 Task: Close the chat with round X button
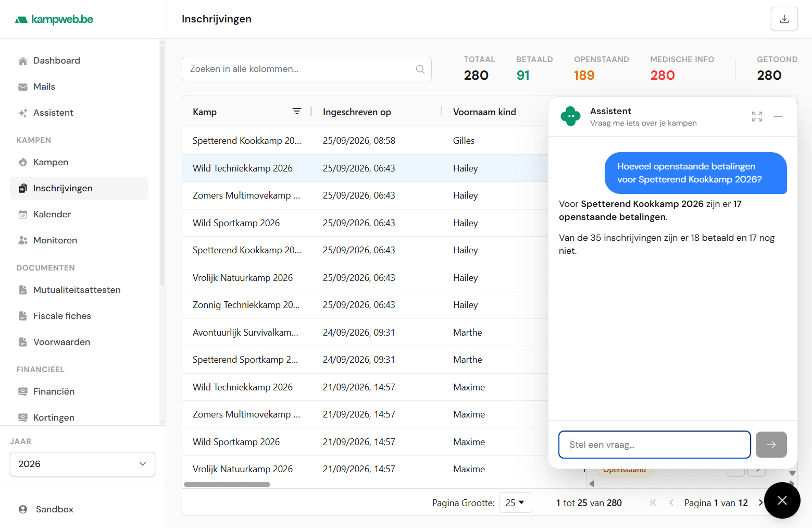(x=782, y=500)
